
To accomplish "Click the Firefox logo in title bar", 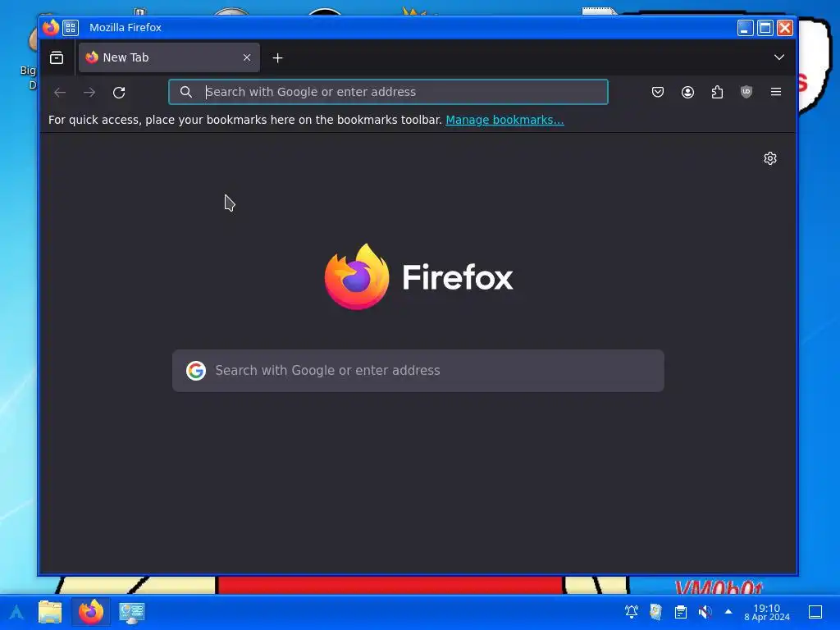I will (50, 27).
